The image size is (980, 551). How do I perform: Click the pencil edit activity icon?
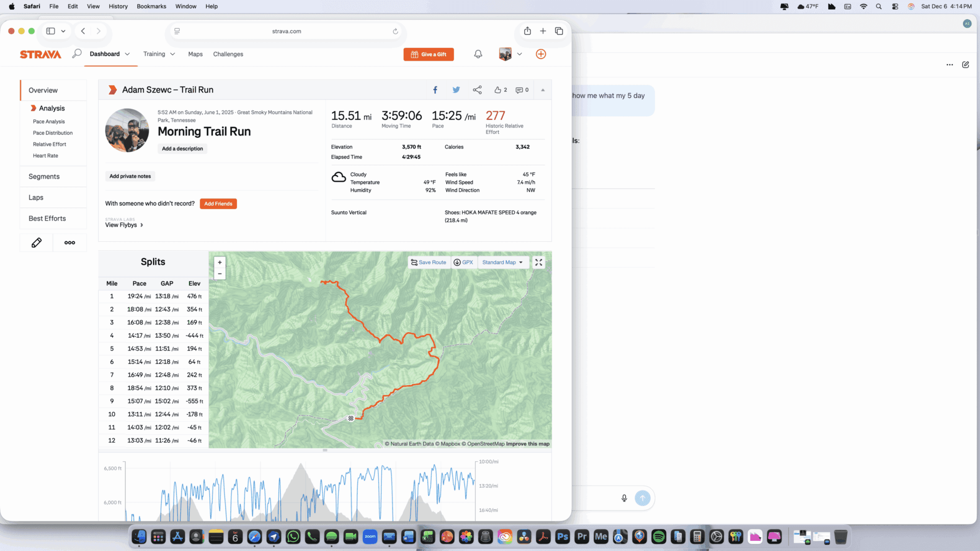[x=36, y=243]
